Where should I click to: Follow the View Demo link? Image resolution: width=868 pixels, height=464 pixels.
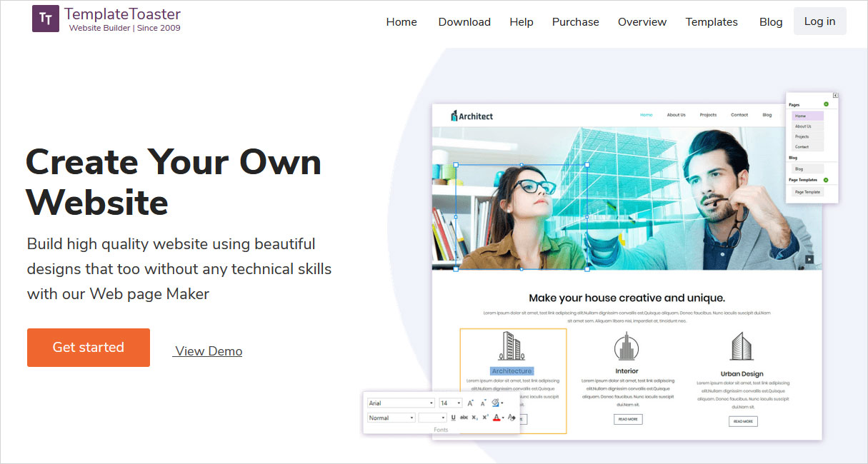(209, 351)
